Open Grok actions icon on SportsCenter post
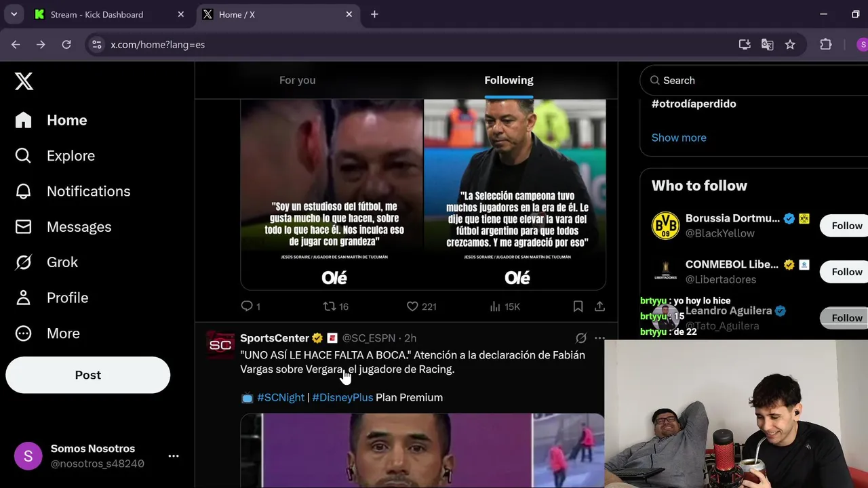This screenshot has height=488, width=868. tap(580, 338)
